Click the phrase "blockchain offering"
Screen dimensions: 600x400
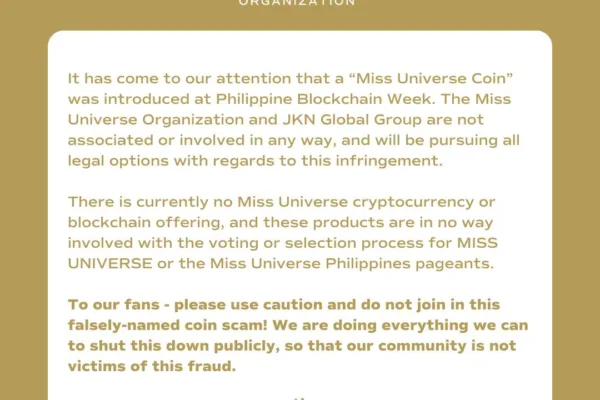pos(146,223)
